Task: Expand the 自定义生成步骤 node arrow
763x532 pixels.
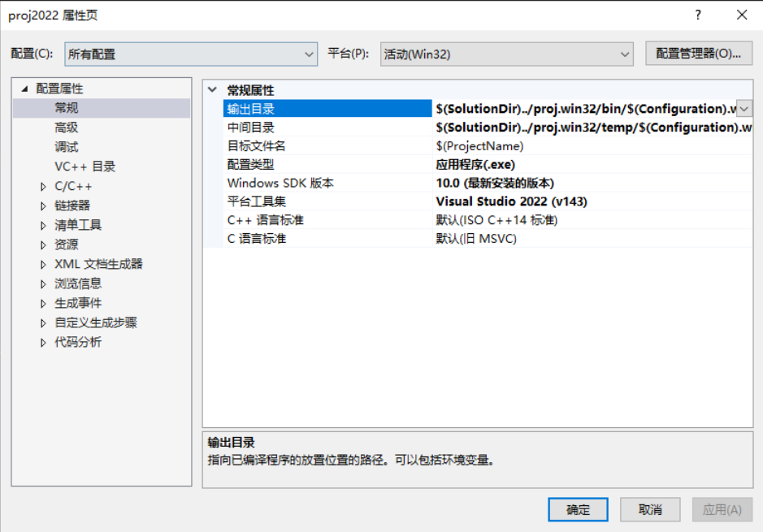Action: (43, 322)
